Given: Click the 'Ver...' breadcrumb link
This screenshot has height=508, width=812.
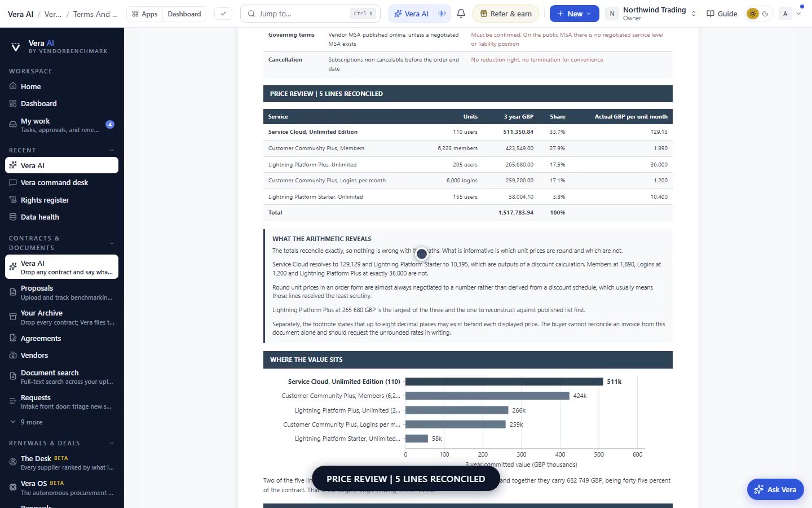Looking at the screenshot, I should coord(53,14).
